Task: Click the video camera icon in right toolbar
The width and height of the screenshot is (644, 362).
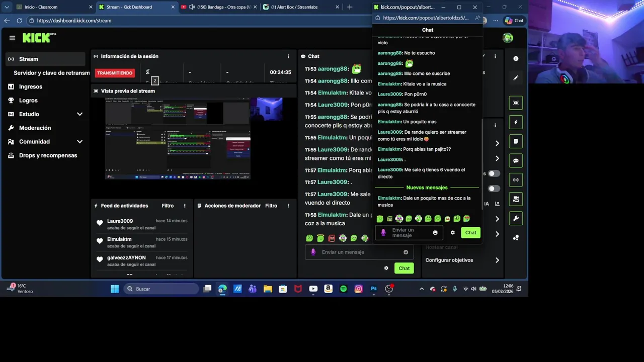Action: 516,199
